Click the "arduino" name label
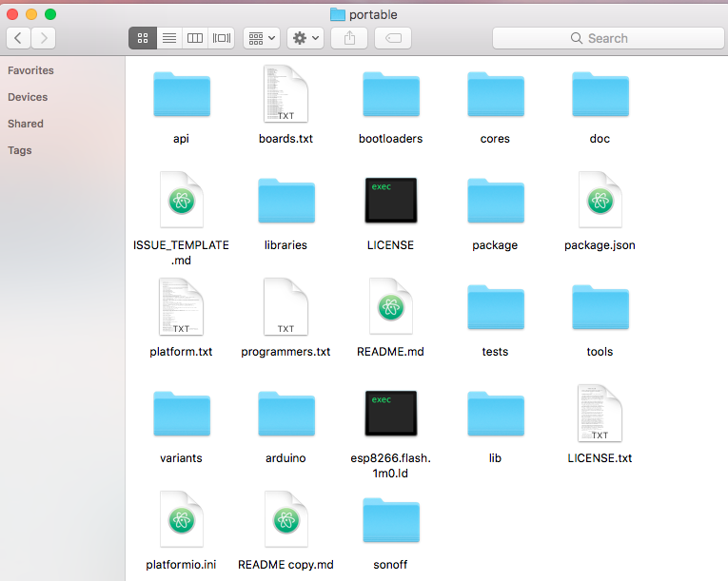Image resolution: width=728 pixels, height=581 pixels. point(285,458)
